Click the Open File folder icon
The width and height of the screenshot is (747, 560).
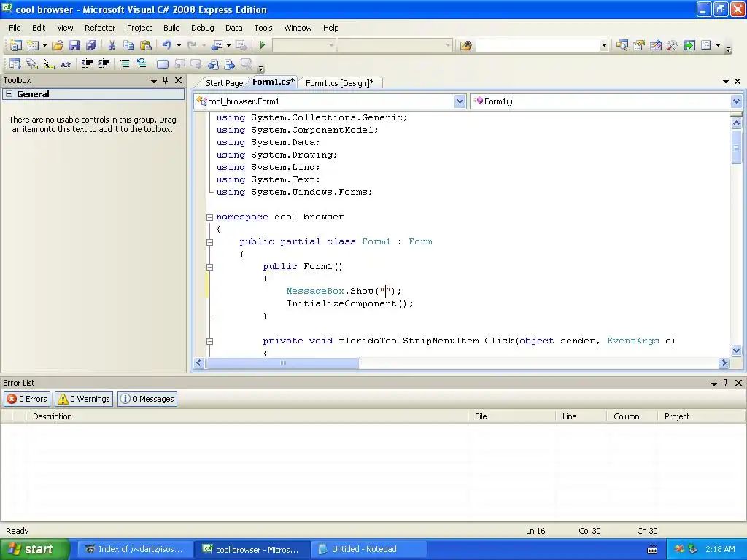click(58, 45)
